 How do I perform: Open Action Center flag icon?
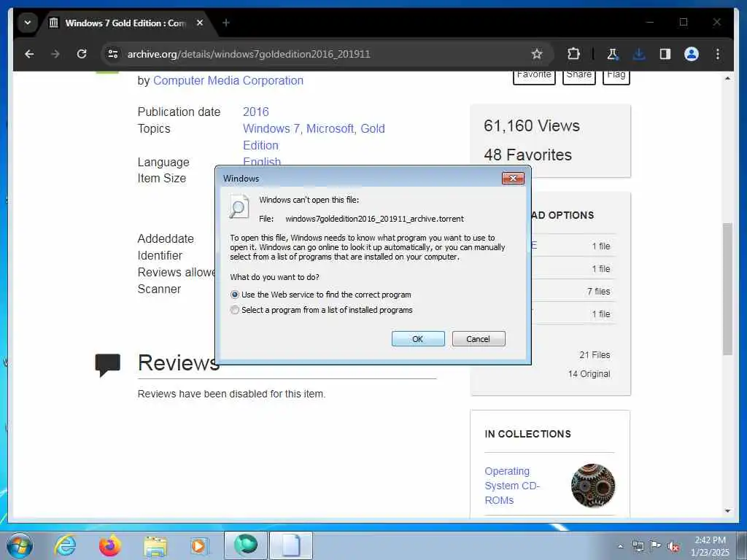pos(656,546)
